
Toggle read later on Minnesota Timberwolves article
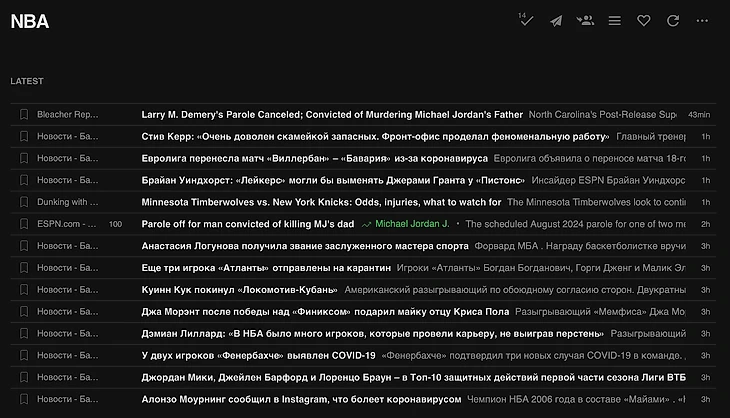click(x=24, y=202)
